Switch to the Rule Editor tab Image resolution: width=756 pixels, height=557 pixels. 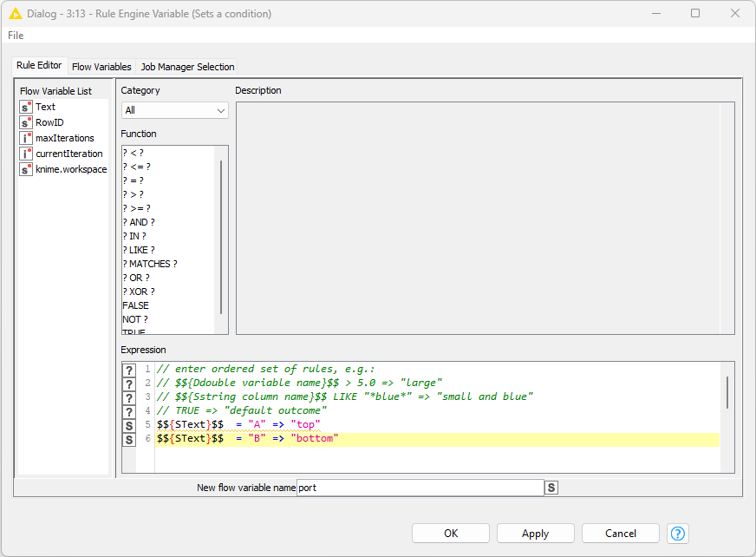tap(39, 65)
